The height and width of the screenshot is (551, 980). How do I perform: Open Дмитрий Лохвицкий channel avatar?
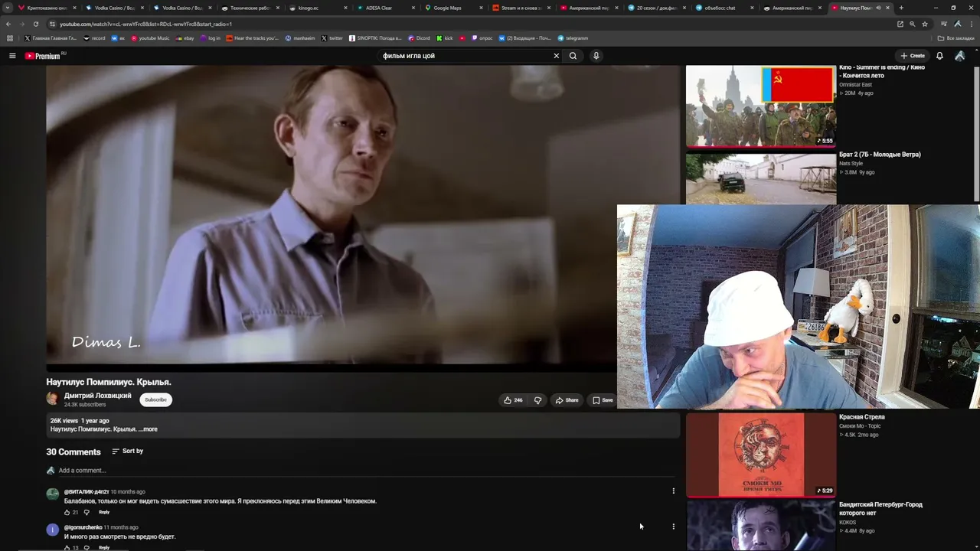coord(53,399)
